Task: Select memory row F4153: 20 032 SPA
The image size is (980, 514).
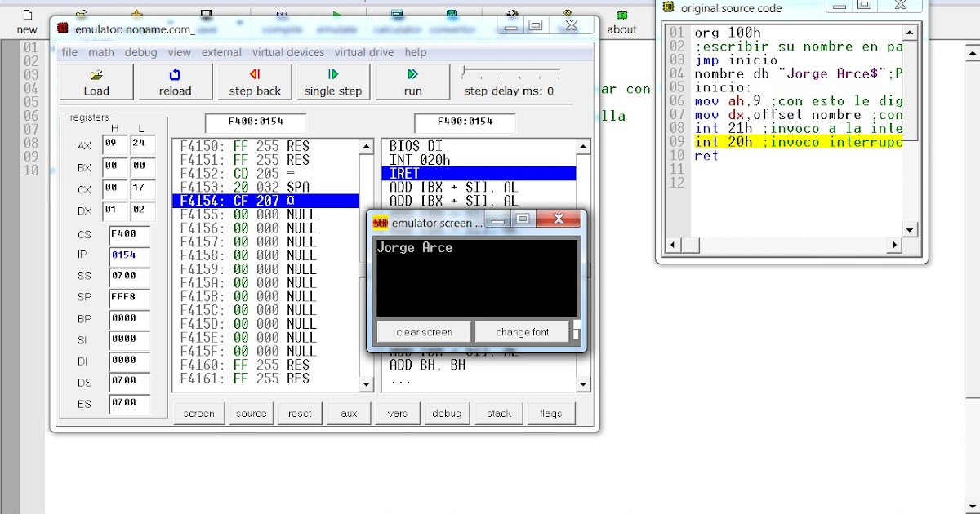Action: point(266,187)
